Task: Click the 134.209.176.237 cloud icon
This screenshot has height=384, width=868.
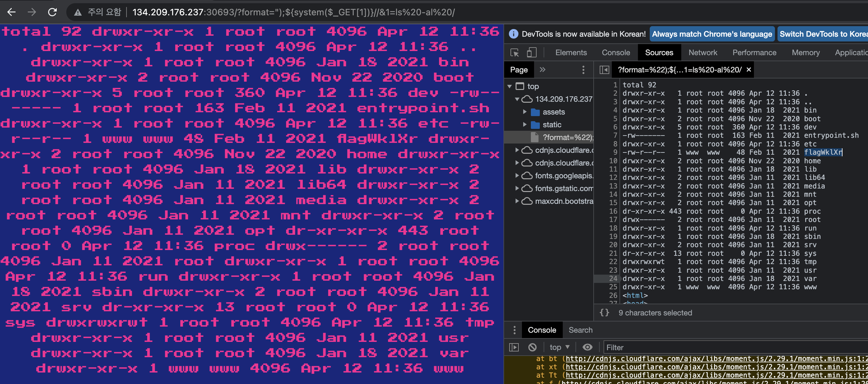Action: click(527, 100)
